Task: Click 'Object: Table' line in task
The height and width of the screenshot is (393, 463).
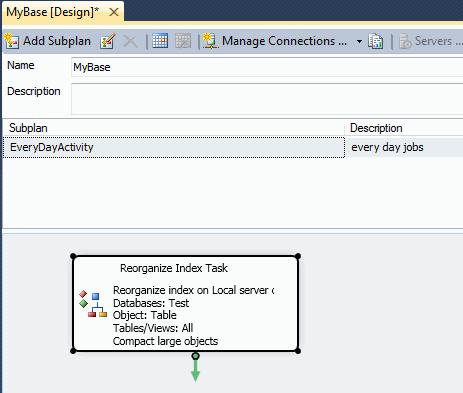Action: (x=145, y=315)
